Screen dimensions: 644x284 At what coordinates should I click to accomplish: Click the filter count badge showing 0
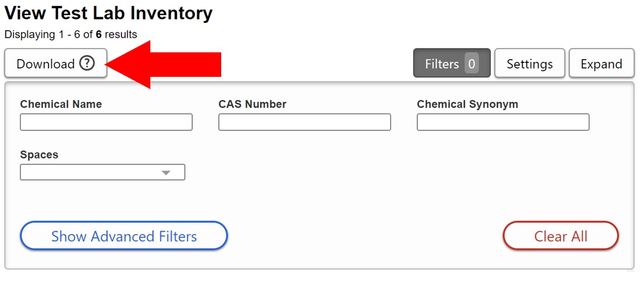click(471, 64)
